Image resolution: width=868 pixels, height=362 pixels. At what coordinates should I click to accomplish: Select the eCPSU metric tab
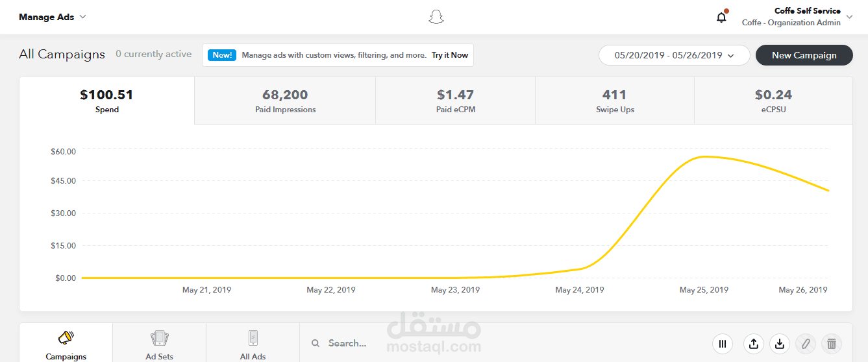pos(773,101)
